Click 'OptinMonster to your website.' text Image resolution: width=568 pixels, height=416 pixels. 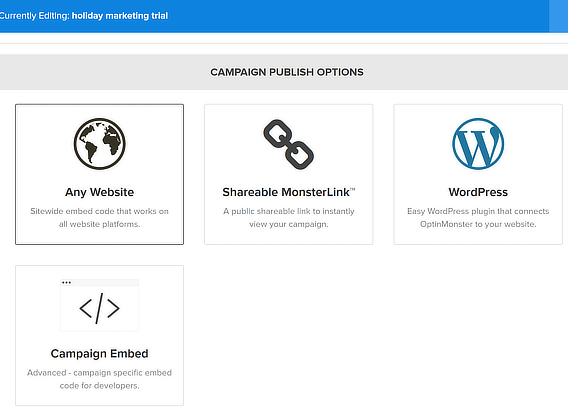[478, 224]
